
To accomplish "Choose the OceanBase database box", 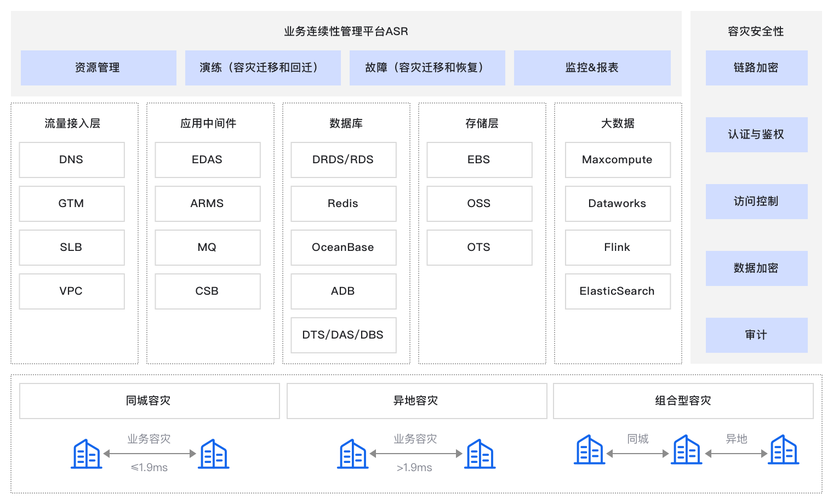I will [x=344, y=248].
